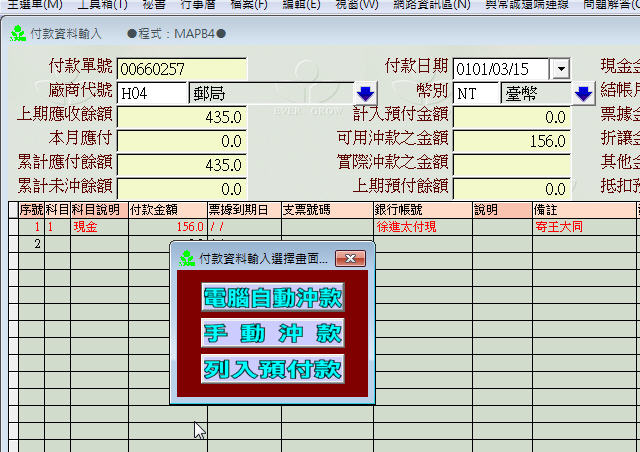Close the 付款資料輸入選擇畫面 dialog

349,258
